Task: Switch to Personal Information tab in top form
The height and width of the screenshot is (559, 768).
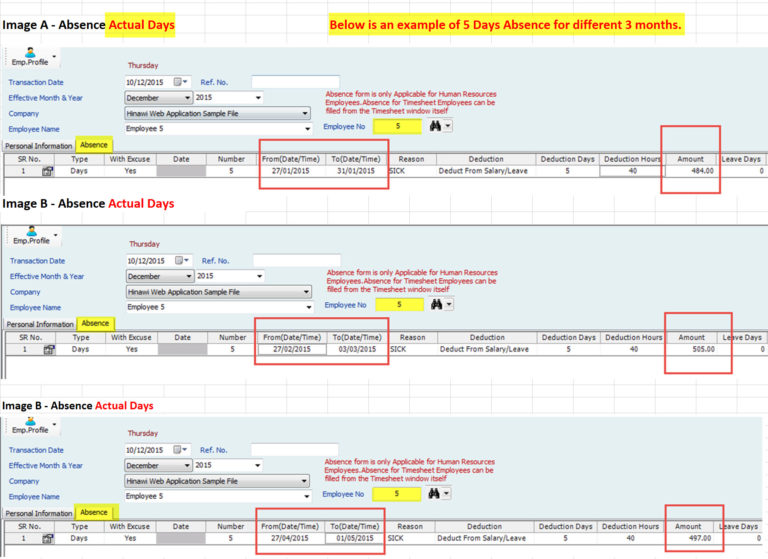Action: coord(37,145)
